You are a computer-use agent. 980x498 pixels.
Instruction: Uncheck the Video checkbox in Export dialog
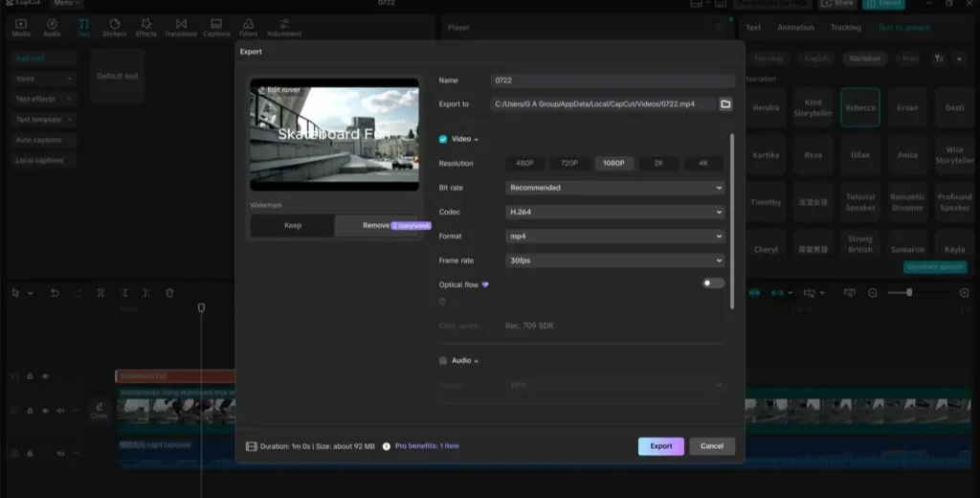click(x=443, y=139)
